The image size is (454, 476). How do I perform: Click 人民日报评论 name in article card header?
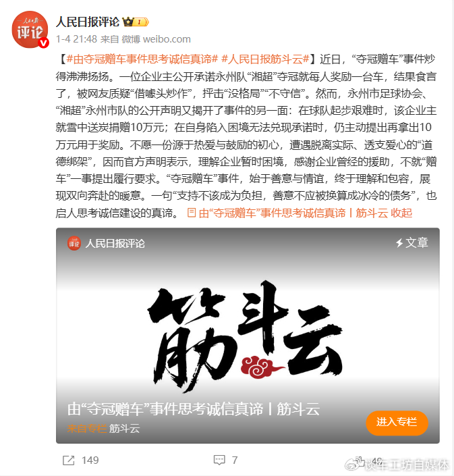pyautogui.click(x=115, y=243)
